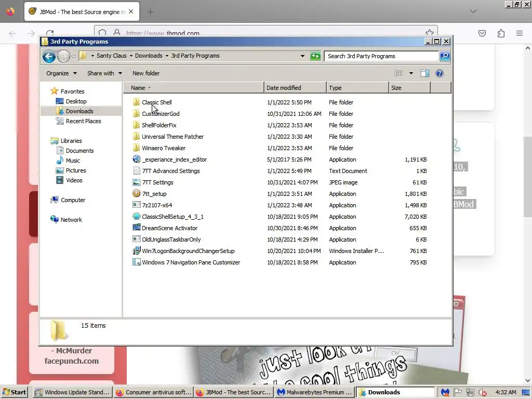This screenshot has width=532, height=399.
Task: Open the Start menu
Action: (x=14, y=393)
